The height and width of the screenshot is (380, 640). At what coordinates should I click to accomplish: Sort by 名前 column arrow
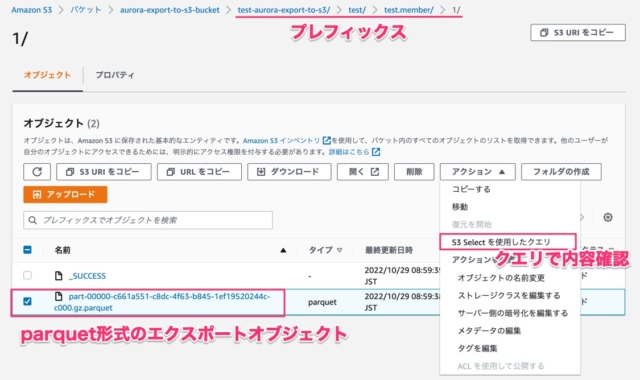tap(283, 250)
